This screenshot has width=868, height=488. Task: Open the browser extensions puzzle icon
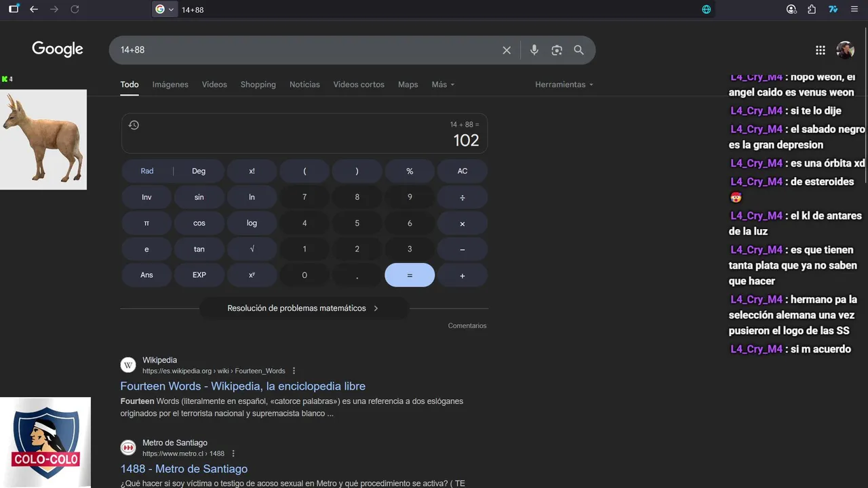coord(812,9)
